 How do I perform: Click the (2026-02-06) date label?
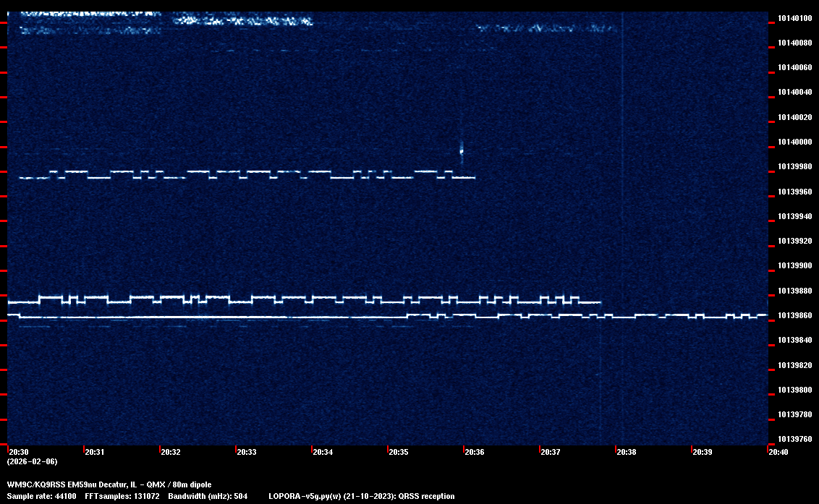(x=32, y=461)
